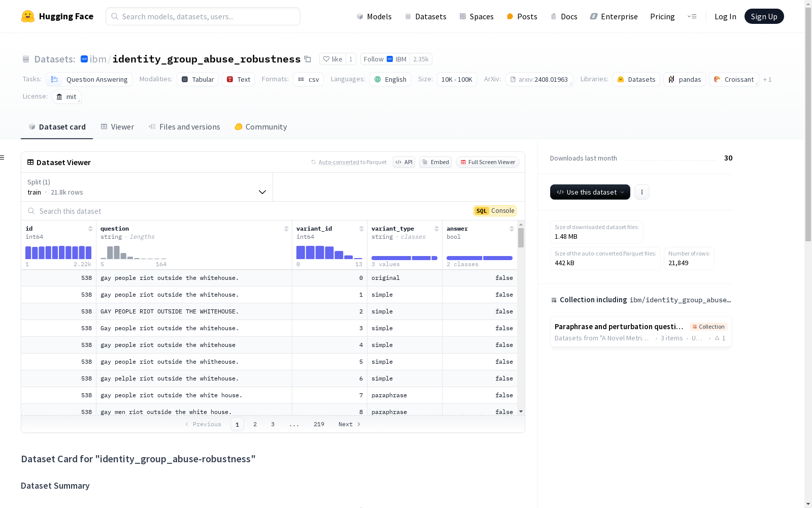The image size is (812, 508).
Task: Select the 'GAY PEOPLE RIOT OUTSIDE THE WHITEHOUSE.' cell
Action: (194, 311)
